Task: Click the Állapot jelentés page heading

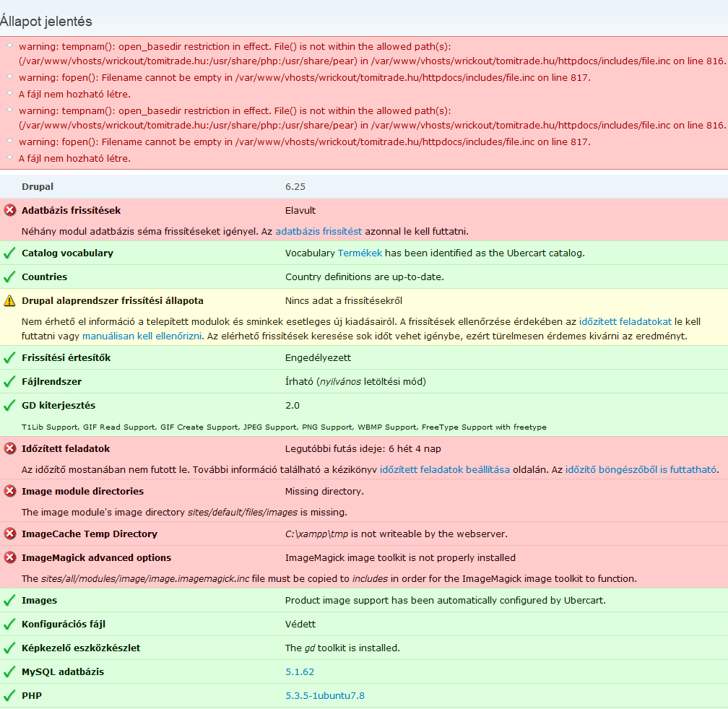Action: (46, 21)
